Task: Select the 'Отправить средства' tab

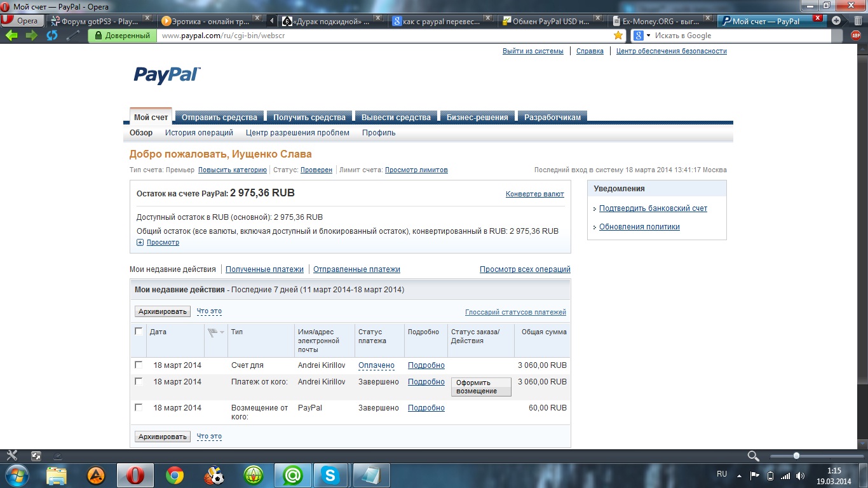Action: [x=219, y=117]
